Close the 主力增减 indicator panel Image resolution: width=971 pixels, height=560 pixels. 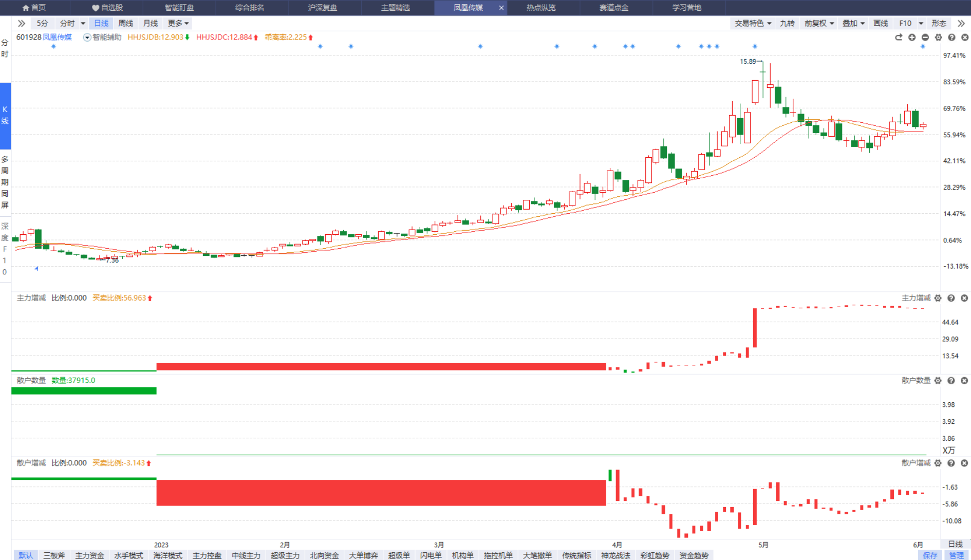964,298
